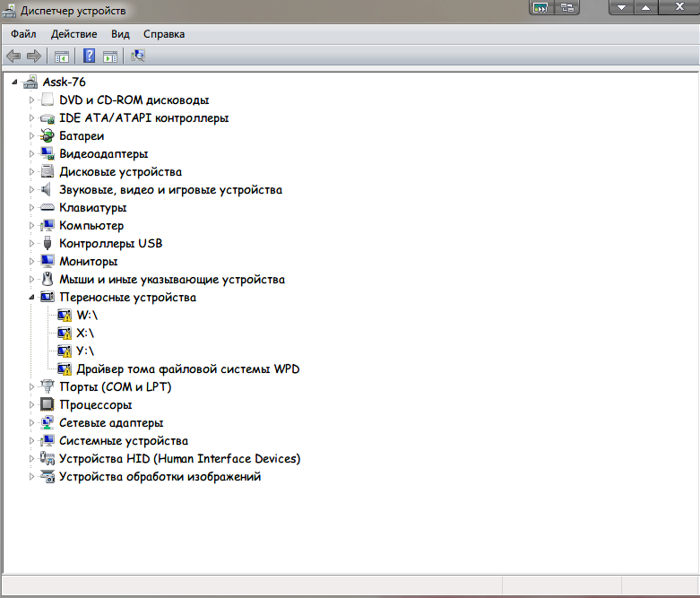Click the Forward arrow toolbar icon
The width and height of the screenshot is (700, 598).
[33, 56]
